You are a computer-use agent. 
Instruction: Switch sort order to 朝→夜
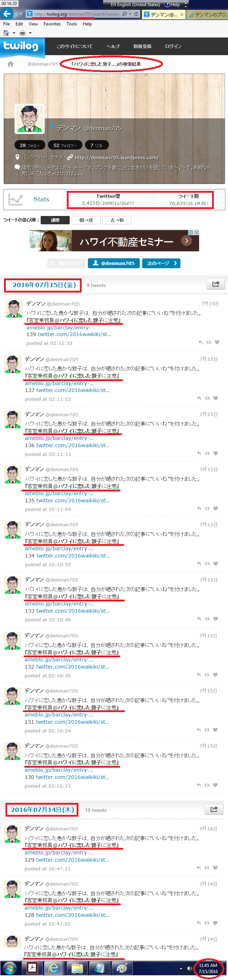tap(86, 220)
